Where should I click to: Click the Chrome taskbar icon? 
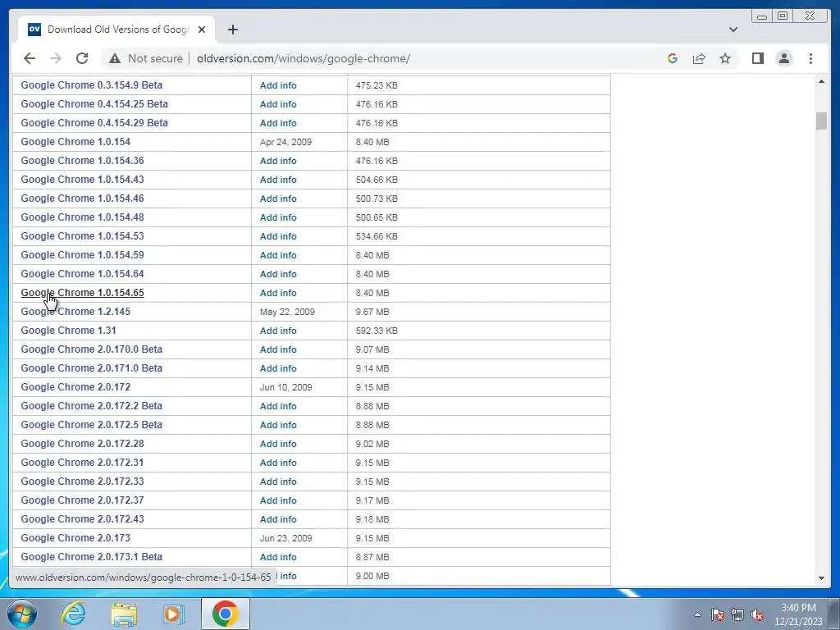[x=225, y=614]
